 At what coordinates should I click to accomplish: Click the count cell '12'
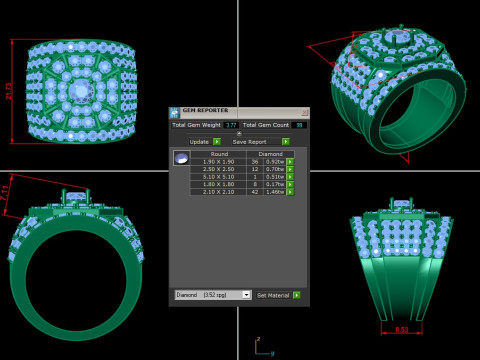point(255,169)
